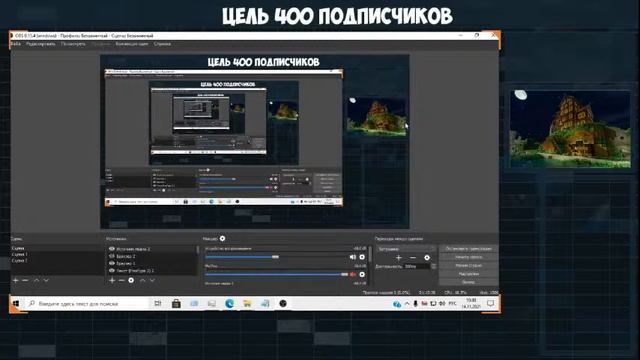Image resolution: width=640 pixels, height=360 pixels.
Task: Open taskbar clock and date
Action: pyautogui.click(x=471, y=303)
